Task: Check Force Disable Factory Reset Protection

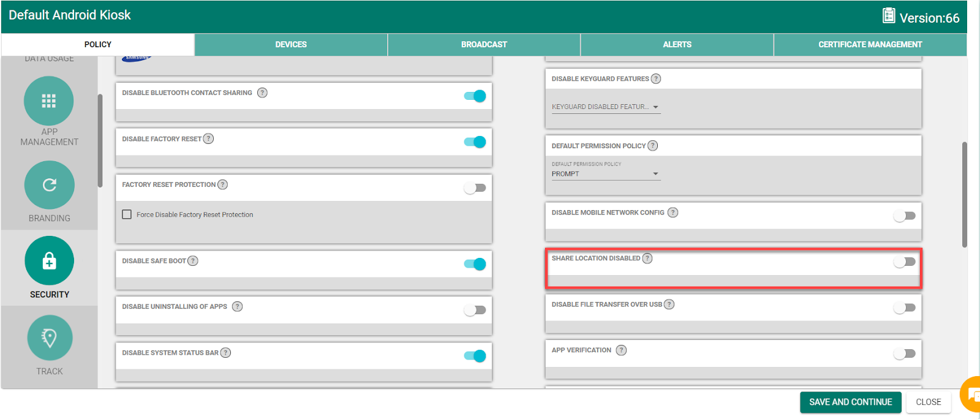Action: point(127,214)
